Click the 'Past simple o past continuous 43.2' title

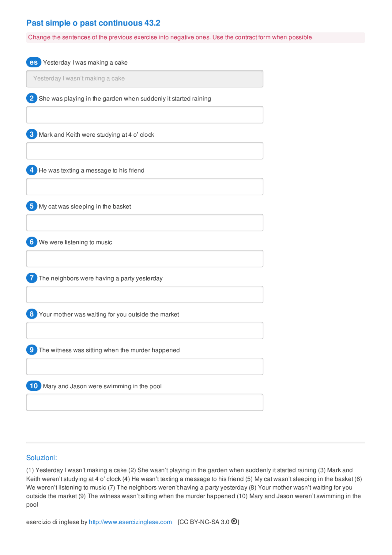pyautogui.click(x=93, y=23)
